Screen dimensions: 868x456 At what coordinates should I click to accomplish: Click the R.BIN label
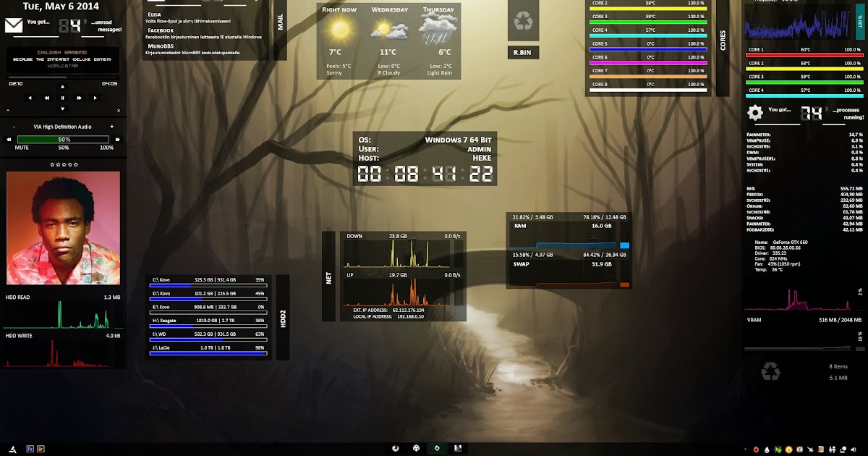(x=523, y=52)
